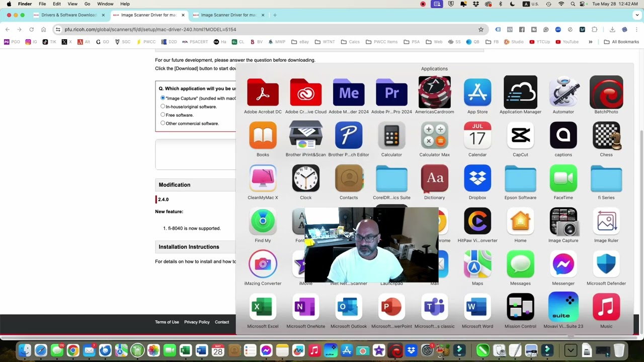Open the Calcs bookmarks folder

pyautogui.click(x=350, y=42)
